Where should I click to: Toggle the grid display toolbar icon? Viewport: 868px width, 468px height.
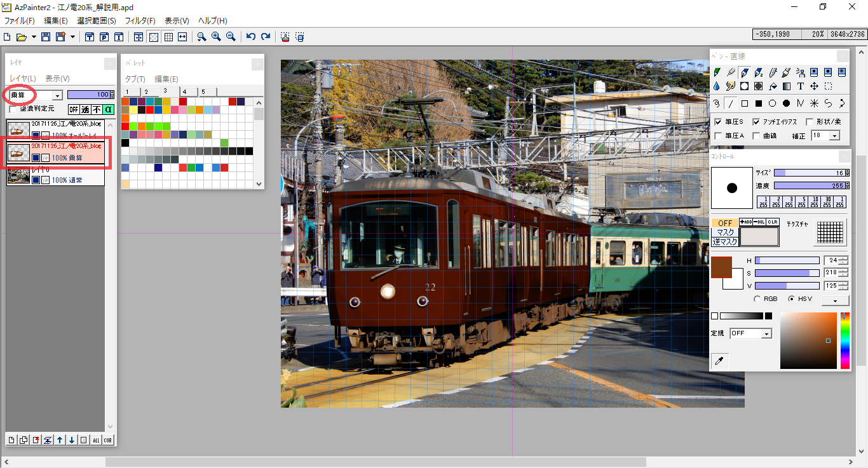168,37
